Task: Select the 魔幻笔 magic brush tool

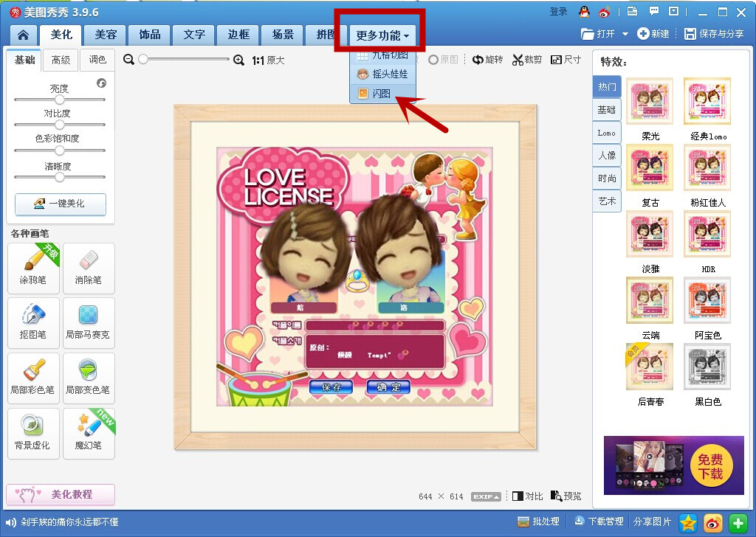Action: pos(89,434)
